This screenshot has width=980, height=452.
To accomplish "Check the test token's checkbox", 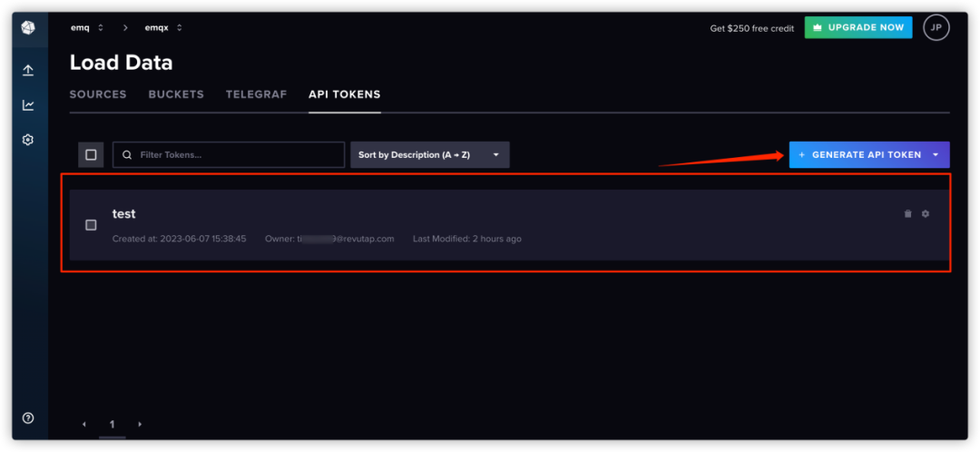I will pos(91,225).
